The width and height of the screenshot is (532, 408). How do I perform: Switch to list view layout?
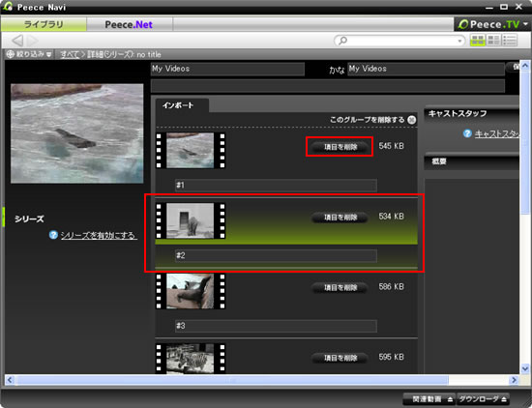pyautogui.click(x=510, y=40)
